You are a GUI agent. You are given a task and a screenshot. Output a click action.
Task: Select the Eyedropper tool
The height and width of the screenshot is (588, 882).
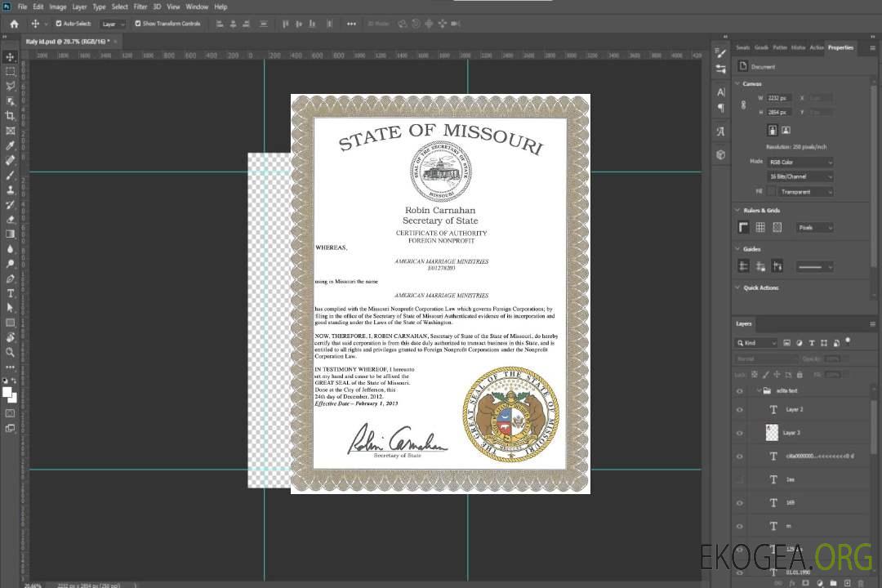[10, 145]
